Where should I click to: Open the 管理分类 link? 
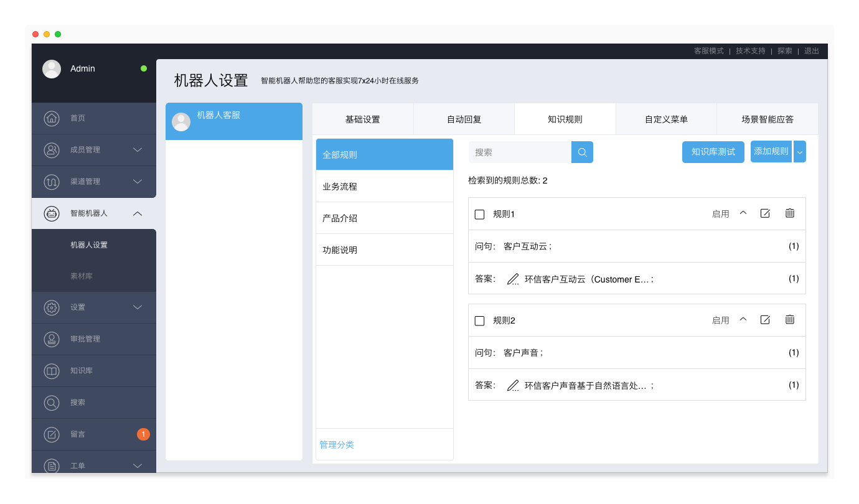tap(337, 445)
